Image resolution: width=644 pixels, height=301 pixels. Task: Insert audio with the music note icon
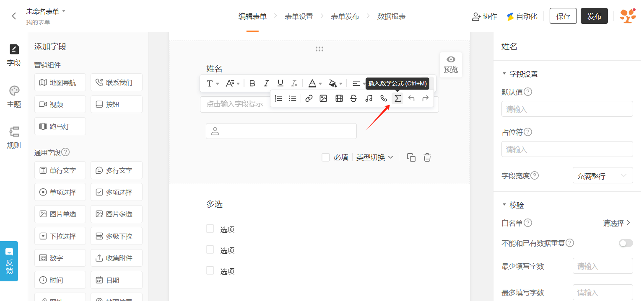click(369, 98)
